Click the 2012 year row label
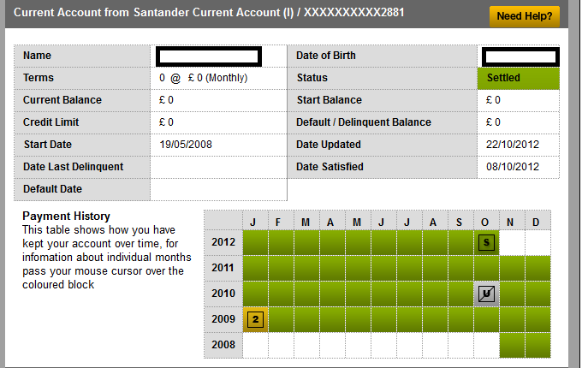Viewport: 588px width, 368px height. [x=223, y=242]
